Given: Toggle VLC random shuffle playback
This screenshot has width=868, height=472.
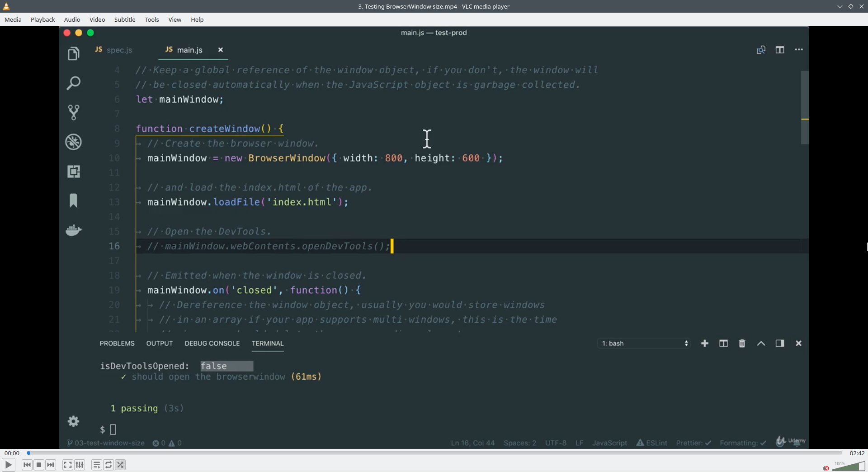Looking at the screenshot, I should coord(120,465).
